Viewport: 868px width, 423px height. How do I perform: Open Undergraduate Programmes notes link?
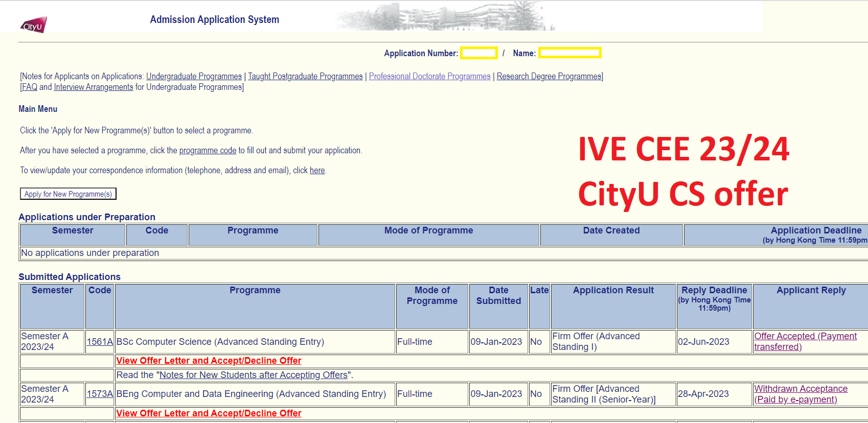(194, 76)
